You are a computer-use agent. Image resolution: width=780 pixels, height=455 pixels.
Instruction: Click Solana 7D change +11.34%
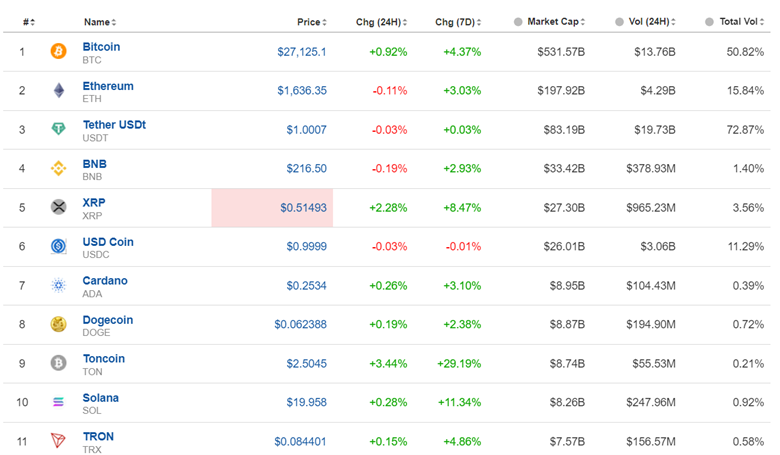point(459,402)
